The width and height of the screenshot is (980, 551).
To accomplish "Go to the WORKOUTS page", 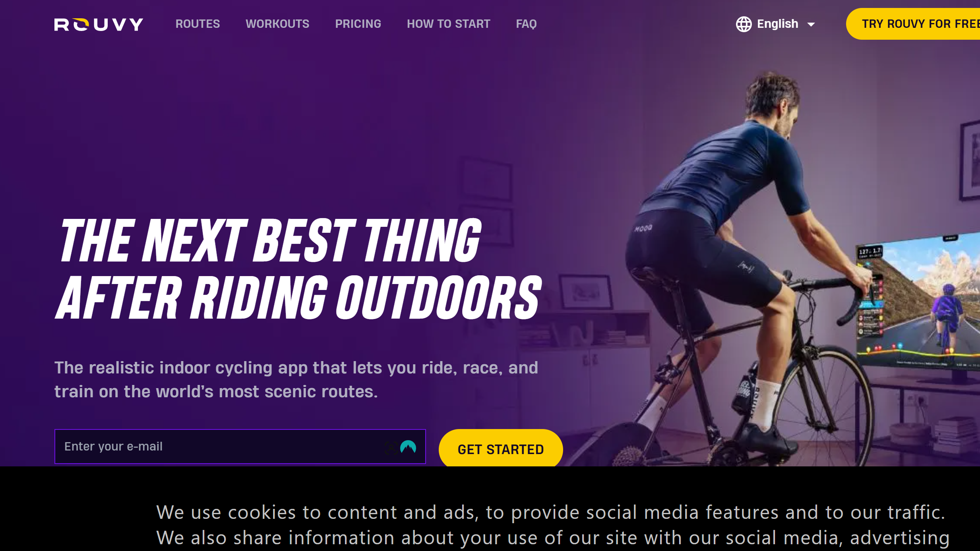I will (x=277, y=24).
